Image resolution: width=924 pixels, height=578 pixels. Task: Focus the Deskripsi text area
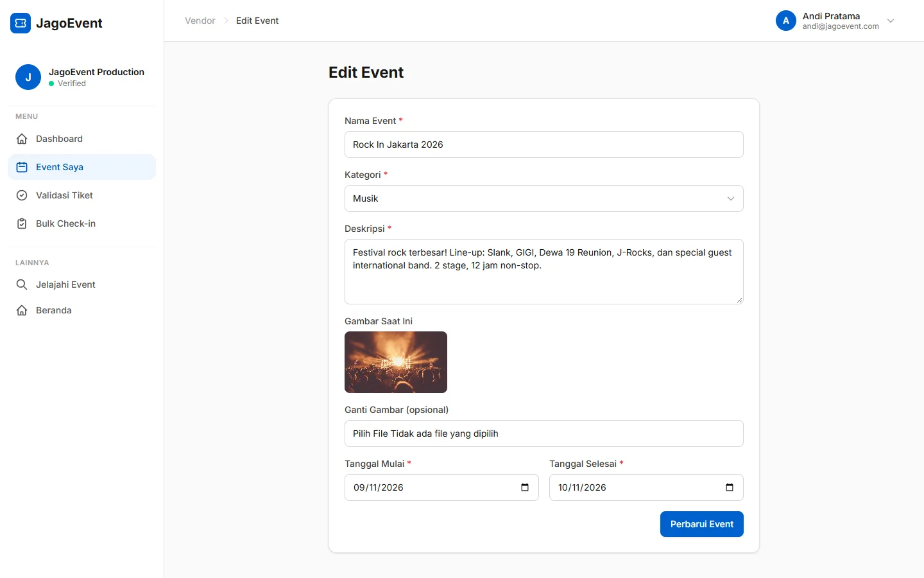click(x=544, y=272)
